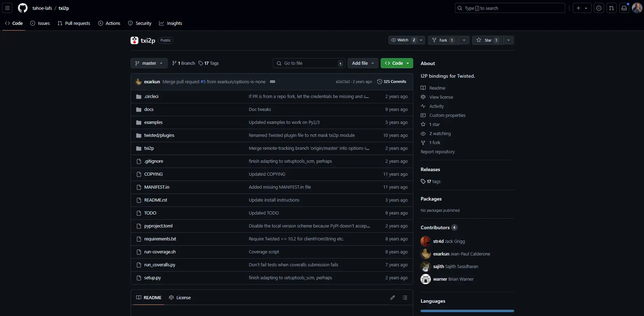
Task: Edit README with the pencil icon
Action: [393, 298]
